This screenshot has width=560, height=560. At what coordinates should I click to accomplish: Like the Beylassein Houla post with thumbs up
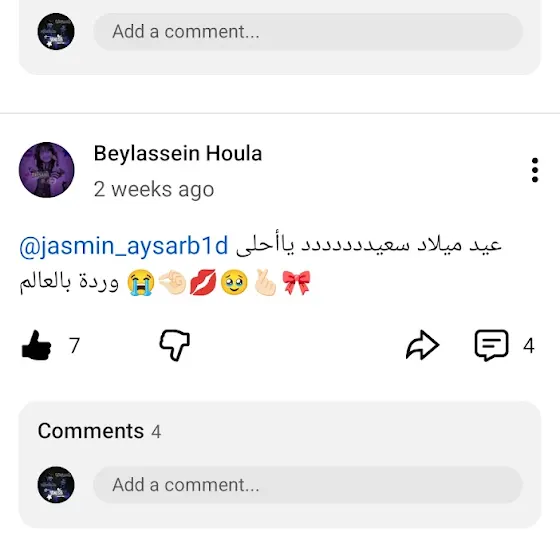point(36,345)
